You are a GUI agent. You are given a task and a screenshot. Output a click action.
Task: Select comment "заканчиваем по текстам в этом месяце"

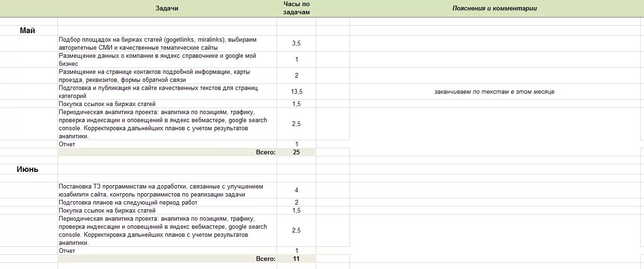tap(494, 92)
